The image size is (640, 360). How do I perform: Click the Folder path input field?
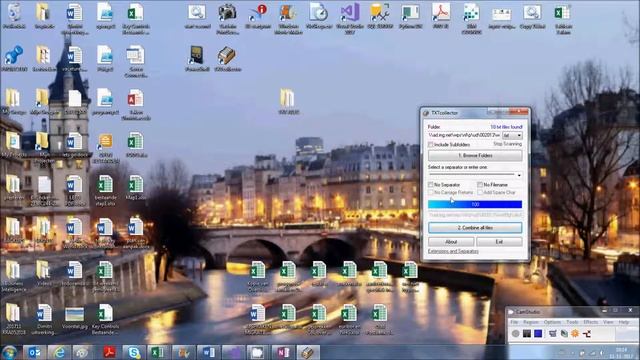click(464, 136)
